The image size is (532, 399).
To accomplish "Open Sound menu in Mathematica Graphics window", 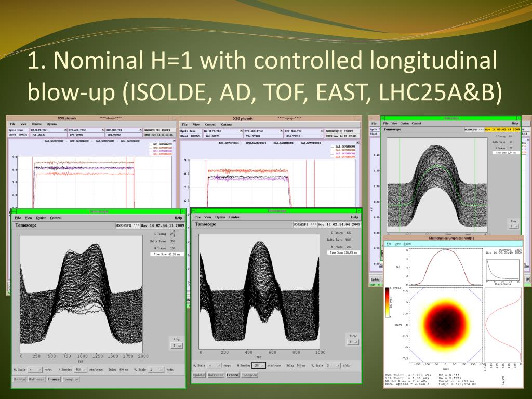I will 407,244.
